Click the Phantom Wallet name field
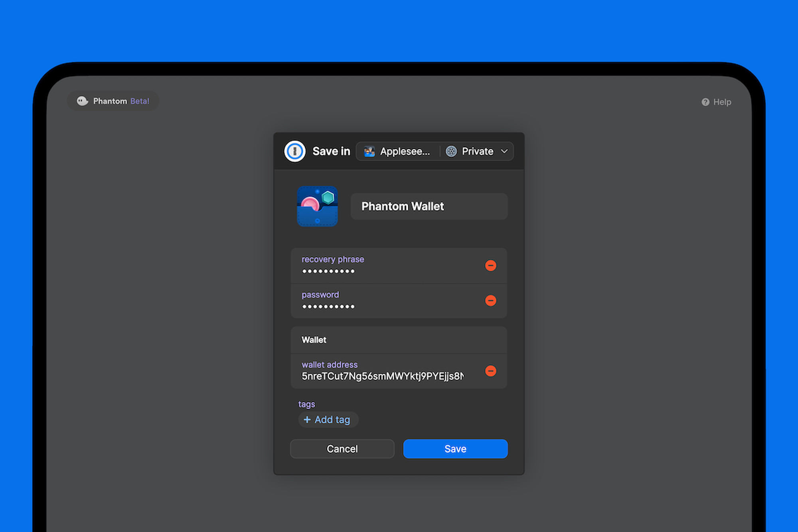 429,207
